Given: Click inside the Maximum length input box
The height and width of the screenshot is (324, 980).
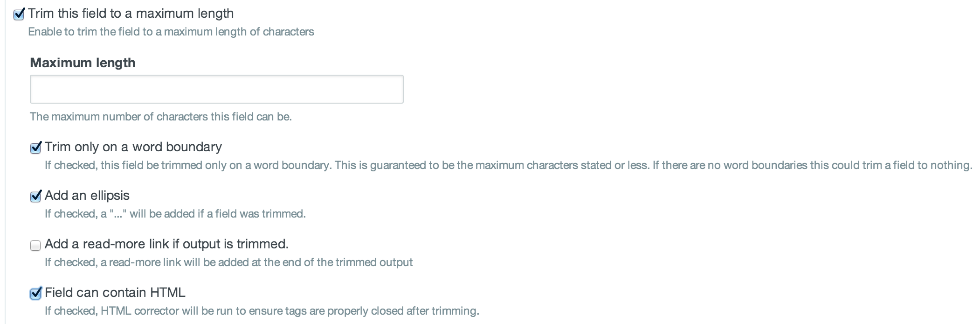Looking at the screenshot, I should (x=216, y=88).
